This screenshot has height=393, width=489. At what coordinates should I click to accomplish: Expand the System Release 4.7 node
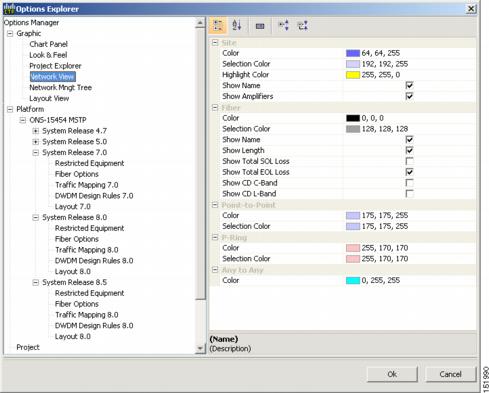36,131
